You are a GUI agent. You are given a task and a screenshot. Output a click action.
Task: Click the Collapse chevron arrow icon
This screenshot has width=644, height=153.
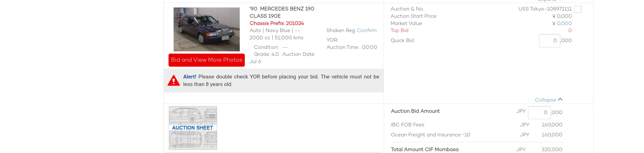(x=560, y=99)
